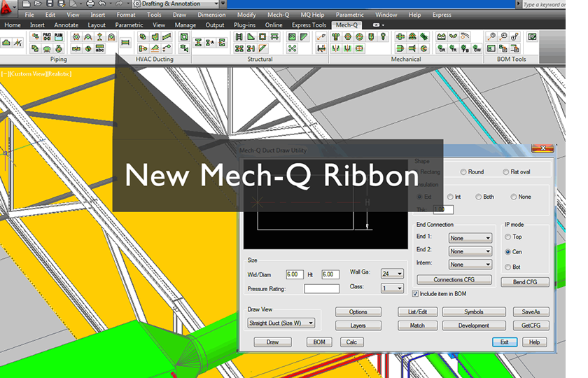Click the New drawing icon in quick access toolbar
588x378 pixels.
pos(27,3)
